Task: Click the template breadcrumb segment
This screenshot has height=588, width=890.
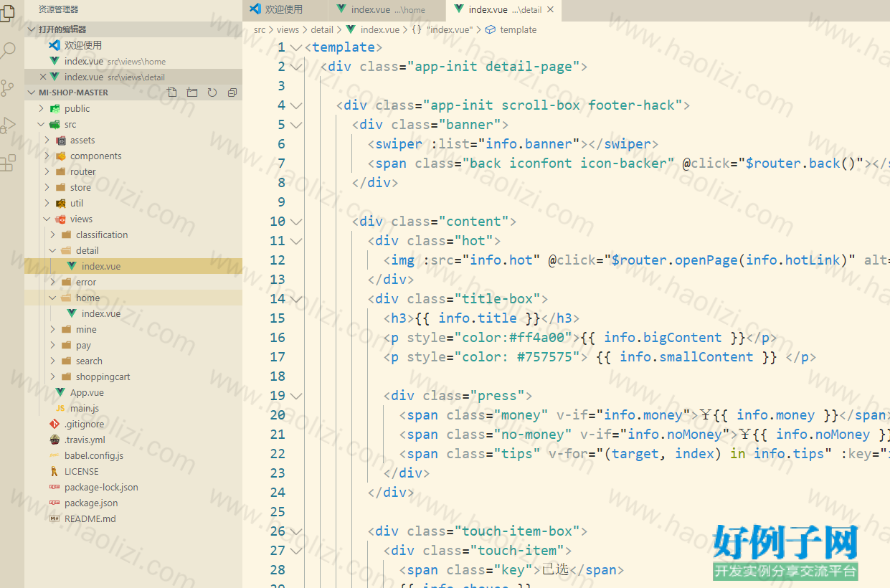Action: [518, 30]
